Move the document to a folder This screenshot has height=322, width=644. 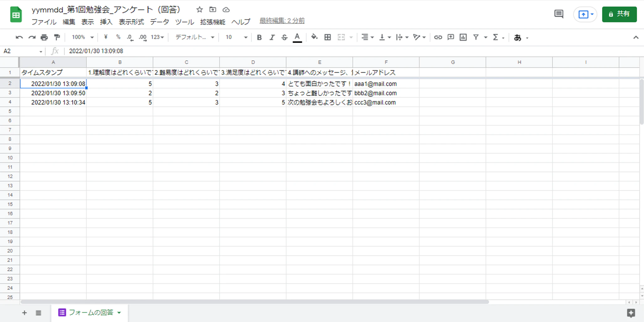213,10
